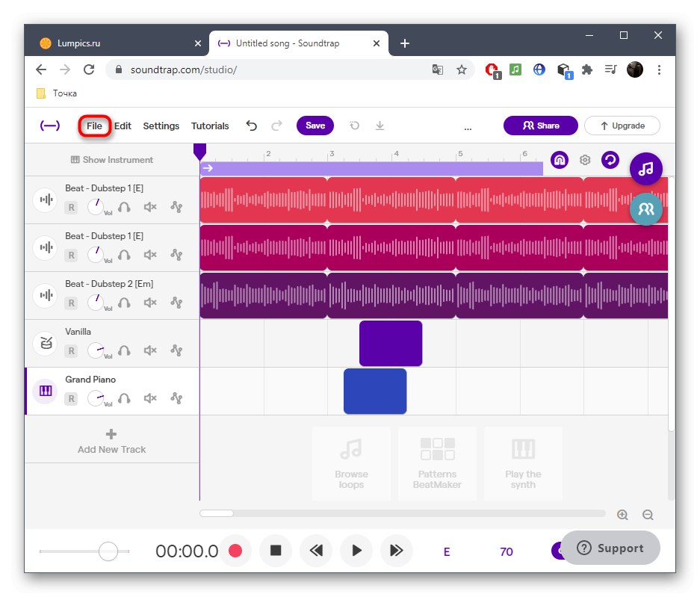
Task: Bookmark this page with star icon
Action: click(462, 69)
